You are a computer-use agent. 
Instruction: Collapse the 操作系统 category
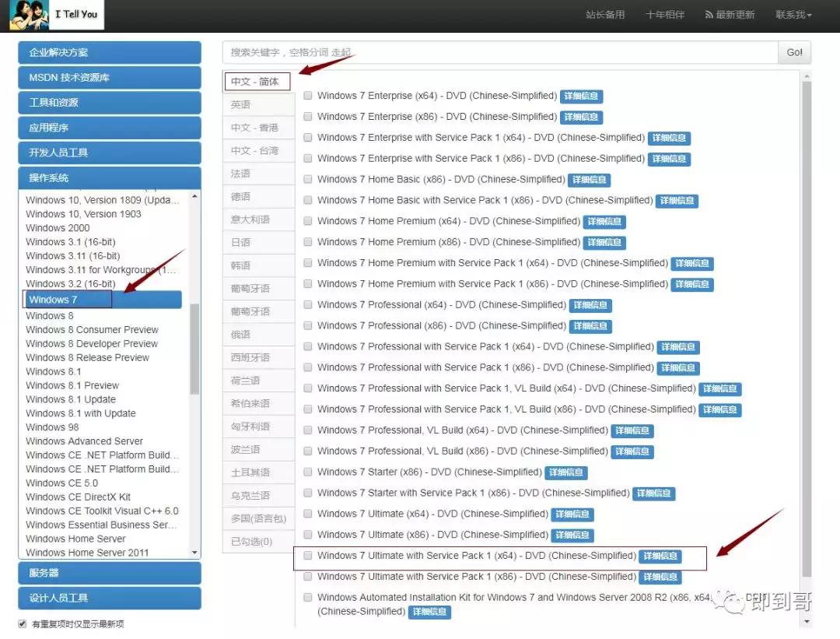pos(110,178)
